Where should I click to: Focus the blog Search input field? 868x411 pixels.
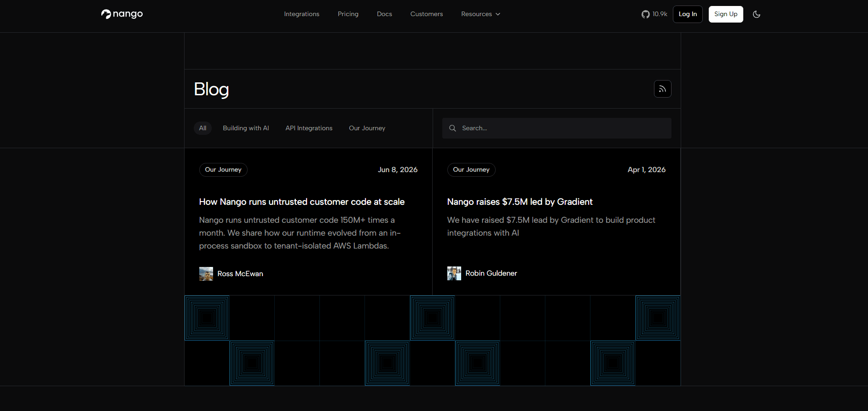(557, 128)
